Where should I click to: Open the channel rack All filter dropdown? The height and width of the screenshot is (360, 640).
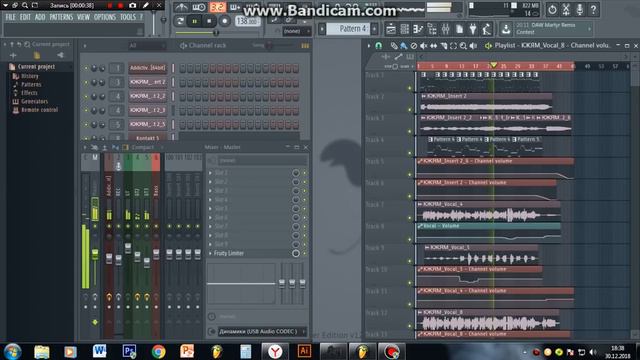click(x=147, y=46)
